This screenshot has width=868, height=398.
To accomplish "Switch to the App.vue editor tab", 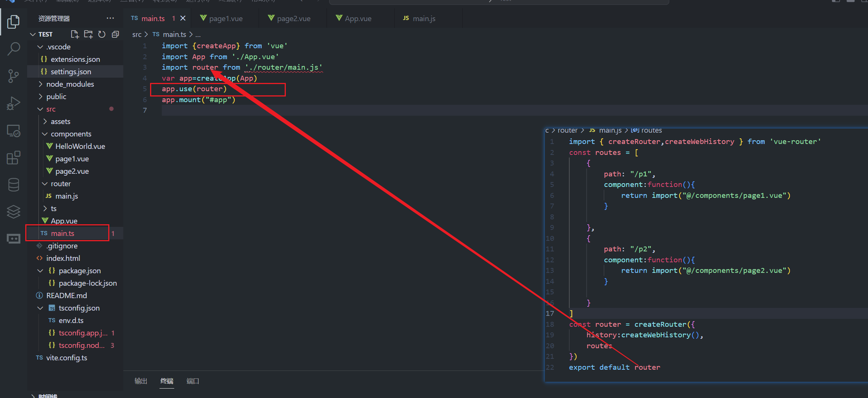I will pos(358,18).
